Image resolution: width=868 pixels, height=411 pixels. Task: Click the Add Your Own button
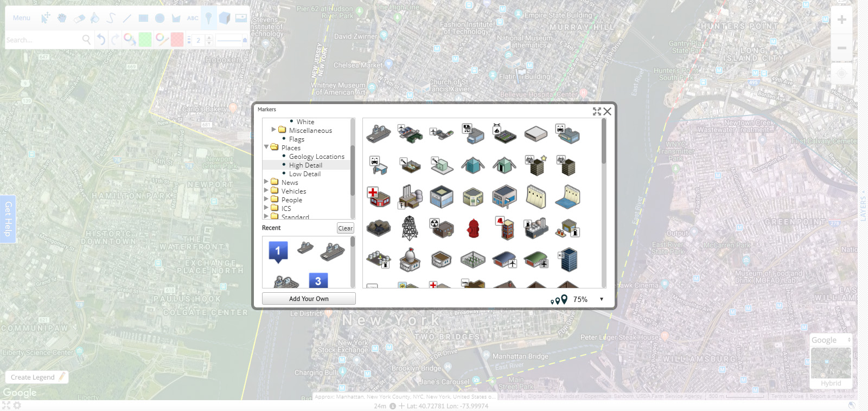309,299
